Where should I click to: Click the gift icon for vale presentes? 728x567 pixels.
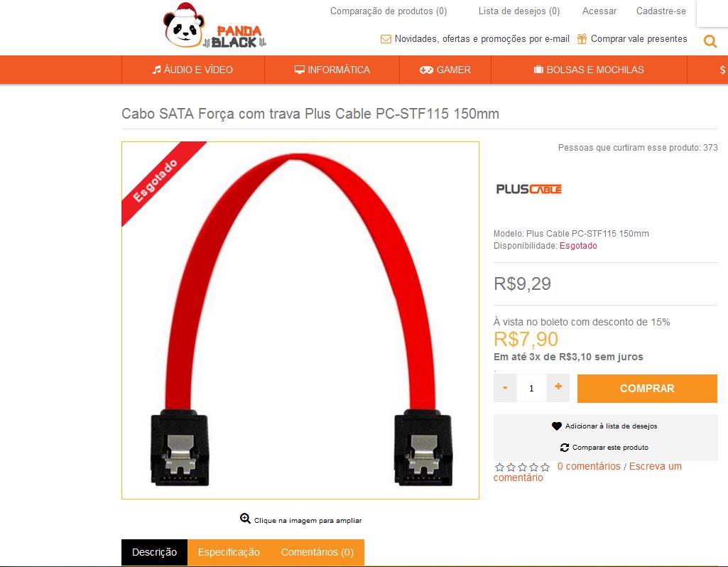(x=582, y=39)
